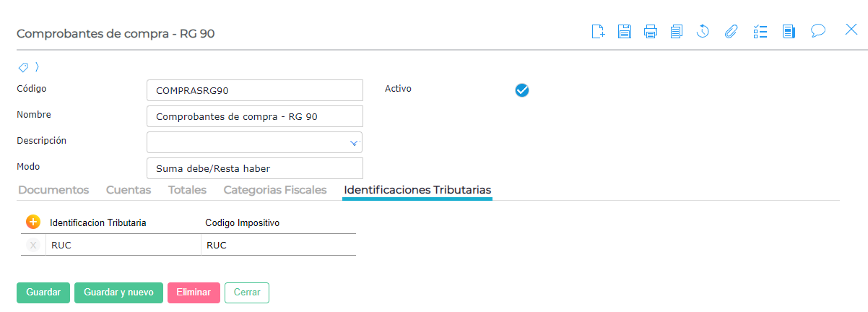Click the floppy disk save icon

point(625,31)
